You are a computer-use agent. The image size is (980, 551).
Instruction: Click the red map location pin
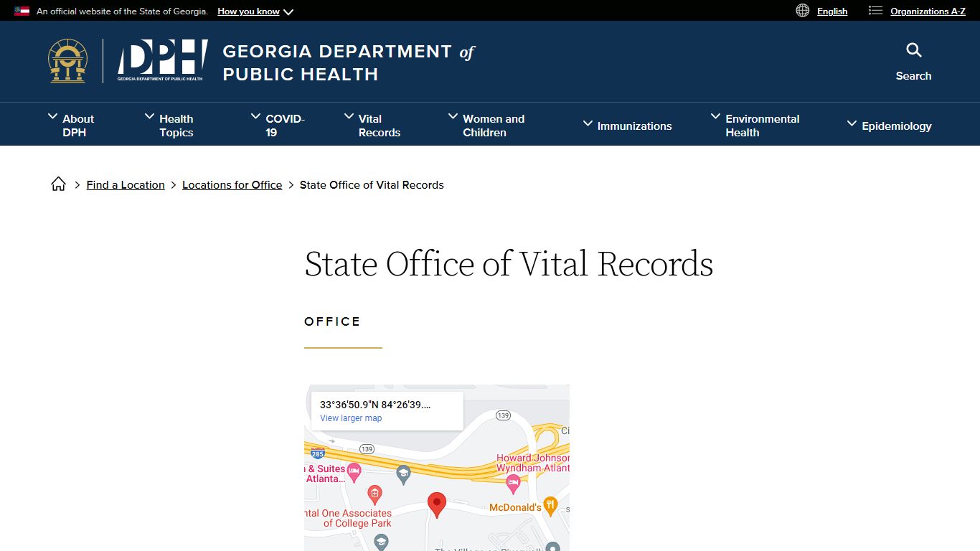436,505
